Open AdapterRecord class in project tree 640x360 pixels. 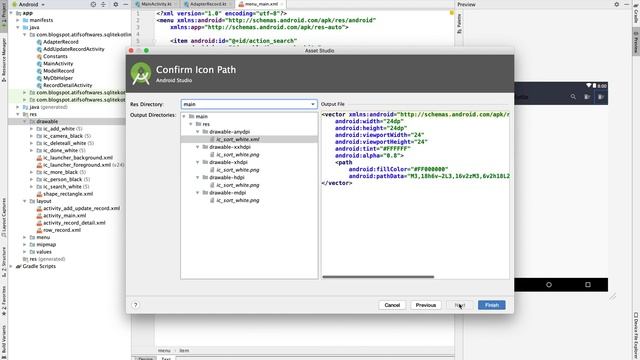[x=60, y=42]
